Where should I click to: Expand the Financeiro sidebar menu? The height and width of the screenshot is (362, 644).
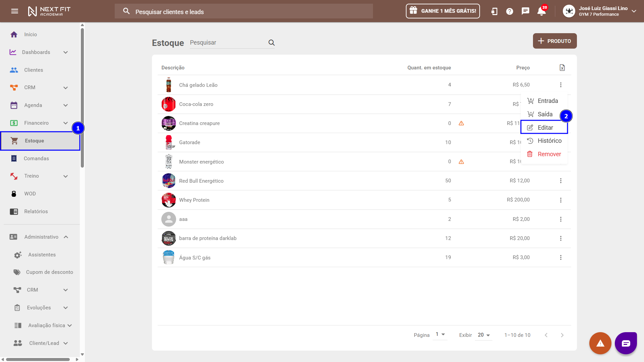66,123
